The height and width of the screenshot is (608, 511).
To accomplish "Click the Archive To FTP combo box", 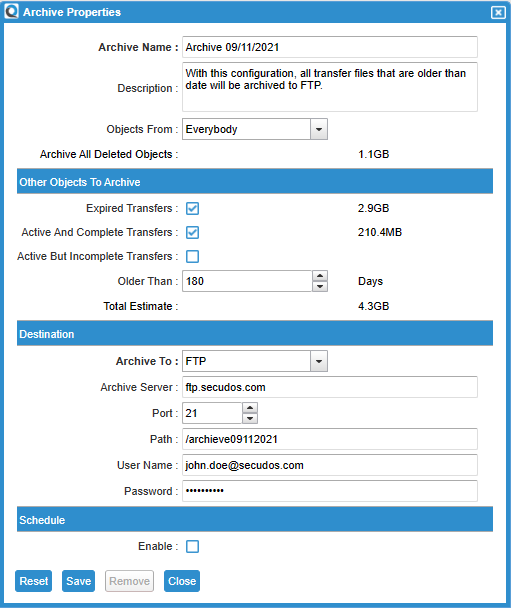I will click(255, 361).
